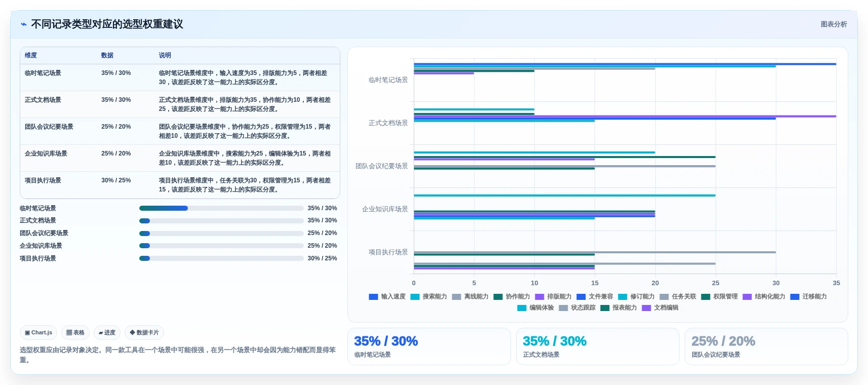Viewport: 868px width, 385px height.
Task: Click the 数据卡片 tag chip
Action: coord(144,333)
